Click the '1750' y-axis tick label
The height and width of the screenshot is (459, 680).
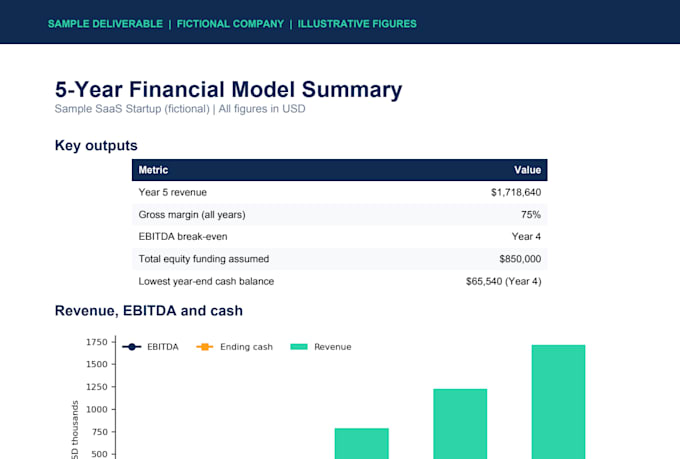click(96, 342)
